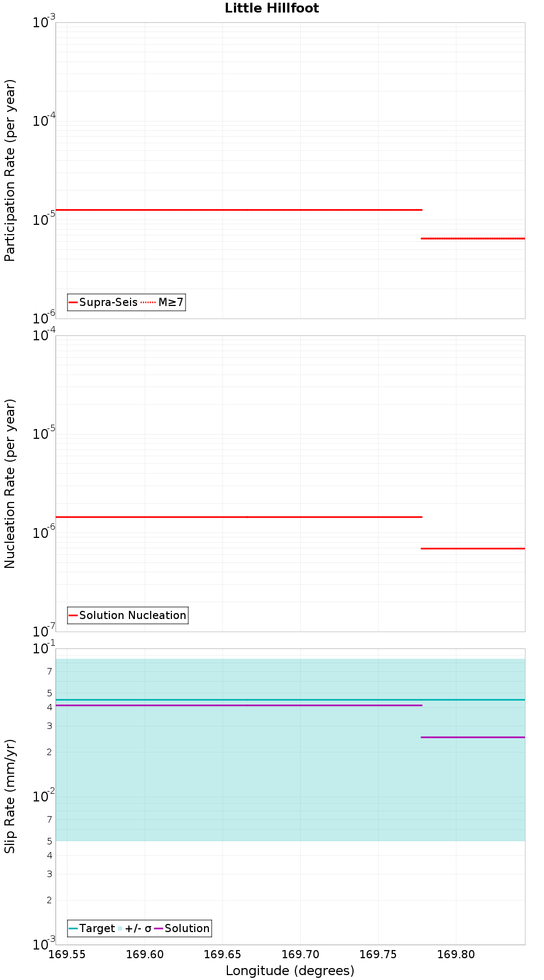Screen dimensions: 544x980
Task: Click the lower red nucleation rate segment
Action: (473, 548)
